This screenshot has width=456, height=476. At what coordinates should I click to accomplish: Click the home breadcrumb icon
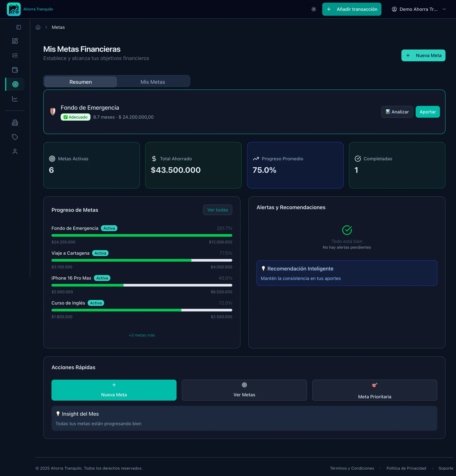coord(38,27)
